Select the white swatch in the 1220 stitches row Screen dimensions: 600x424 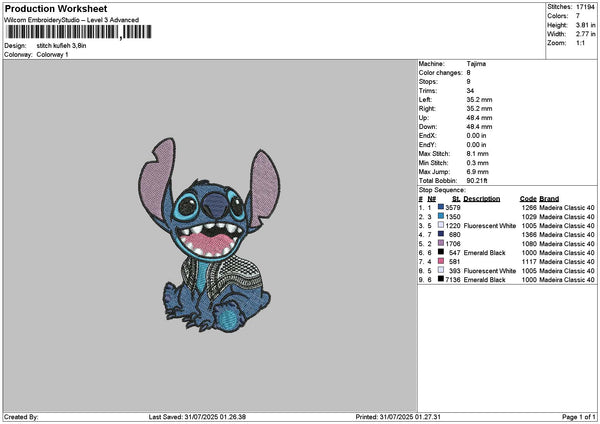(x=441, y=225)
